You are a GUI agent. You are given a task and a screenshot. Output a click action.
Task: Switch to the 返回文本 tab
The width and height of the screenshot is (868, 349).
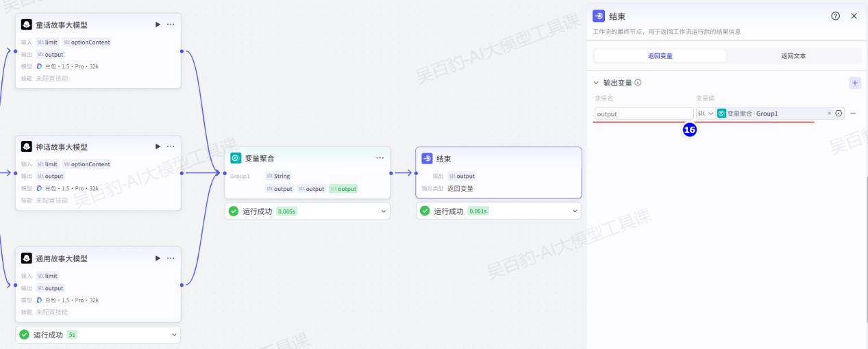(793, 56)
